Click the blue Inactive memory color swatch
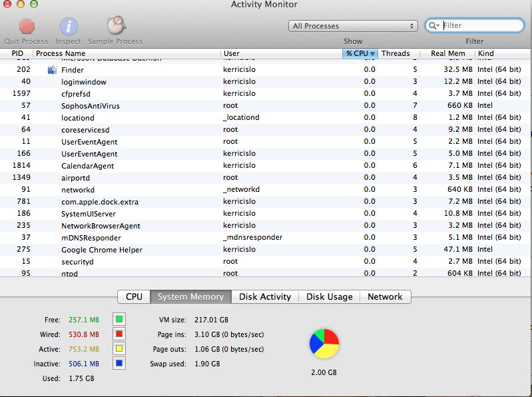 click(119, 364)
